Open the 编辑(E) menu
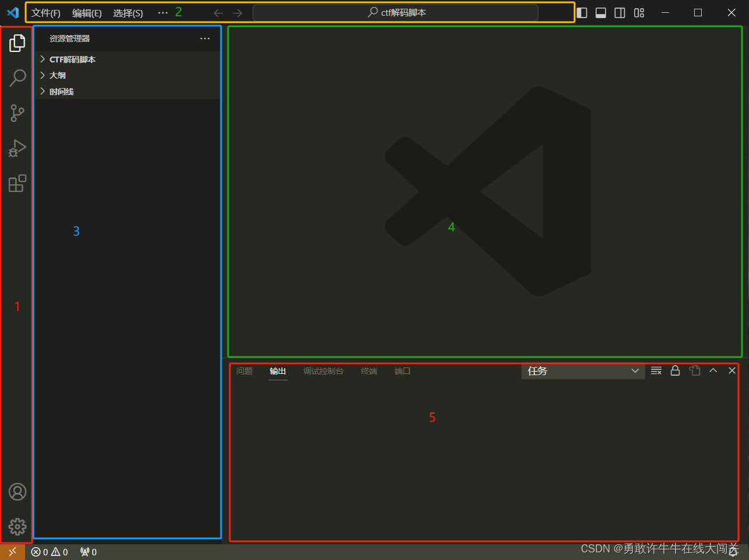The width and height of the screenshot is (749, 560). point(87,13)
